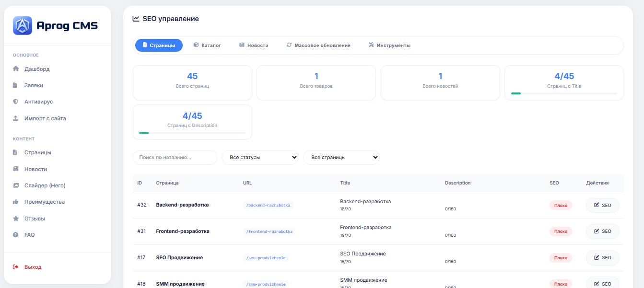The height and width of the screenshot is (288, 644).
Task: Click the Всего новостей stat card
Action: tap(440, 82)
